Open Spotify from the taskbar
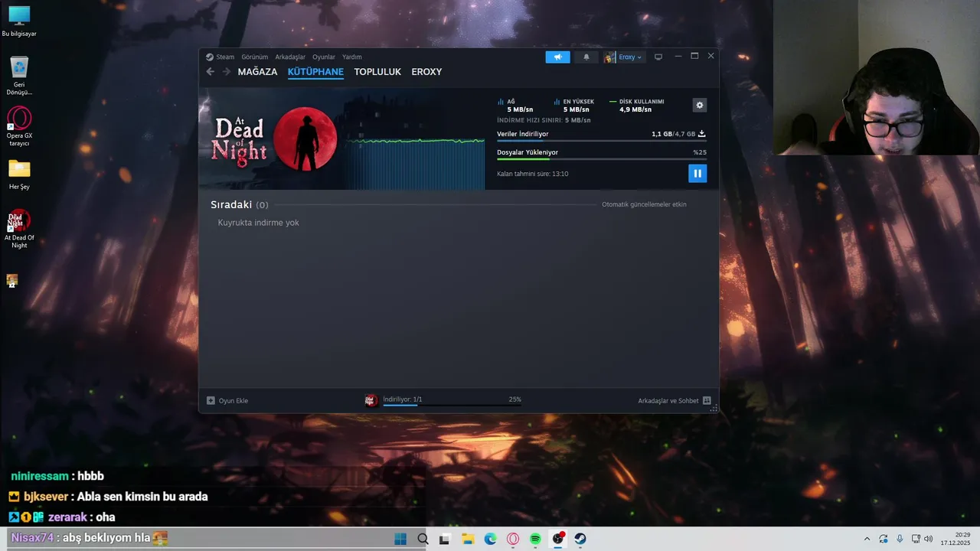Screen dimensions: 980x551 click(x=535, y=539)
